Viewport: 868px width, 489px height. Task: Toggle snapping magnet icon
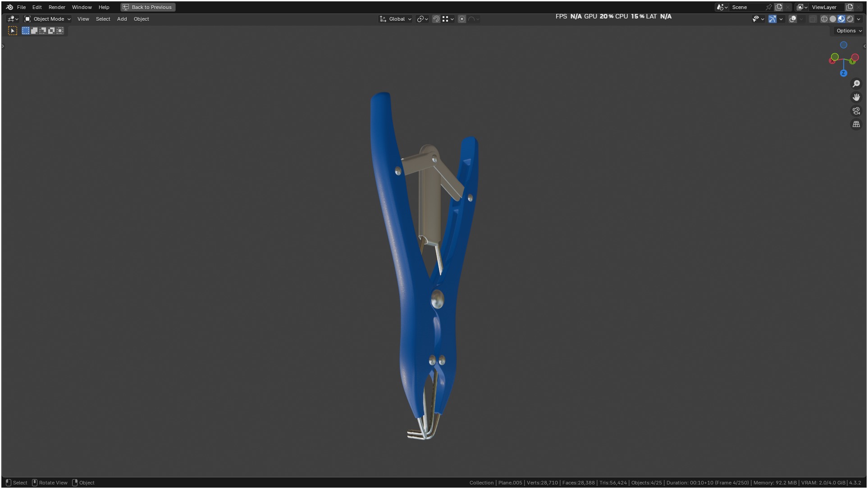tap(436, 19)
